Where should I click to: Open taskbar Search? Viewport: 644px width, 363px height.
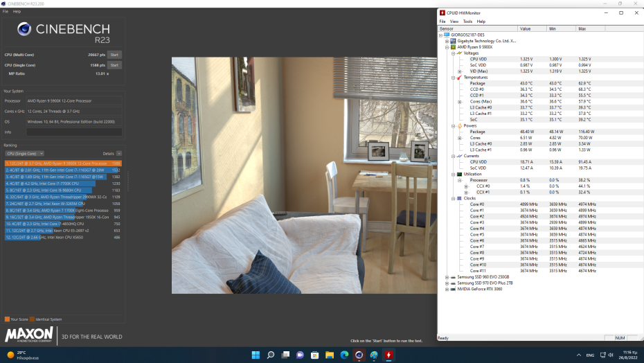270,355
